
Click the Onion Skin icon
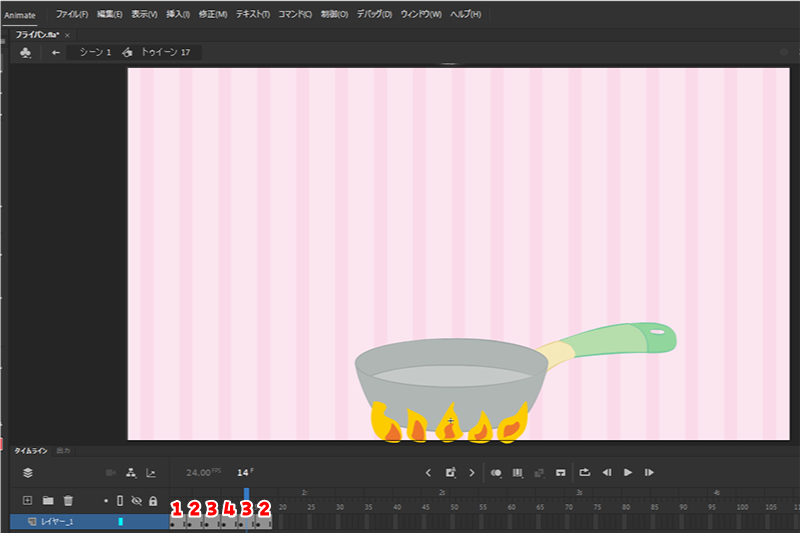tap(497, 472)
